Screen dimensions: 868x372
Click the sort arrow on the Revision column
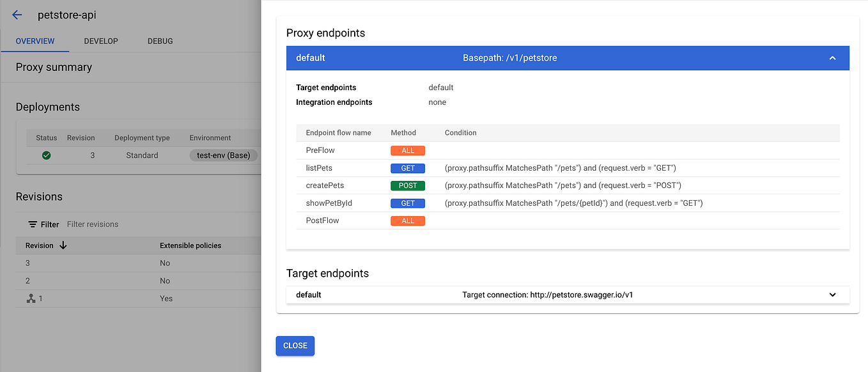61,245
